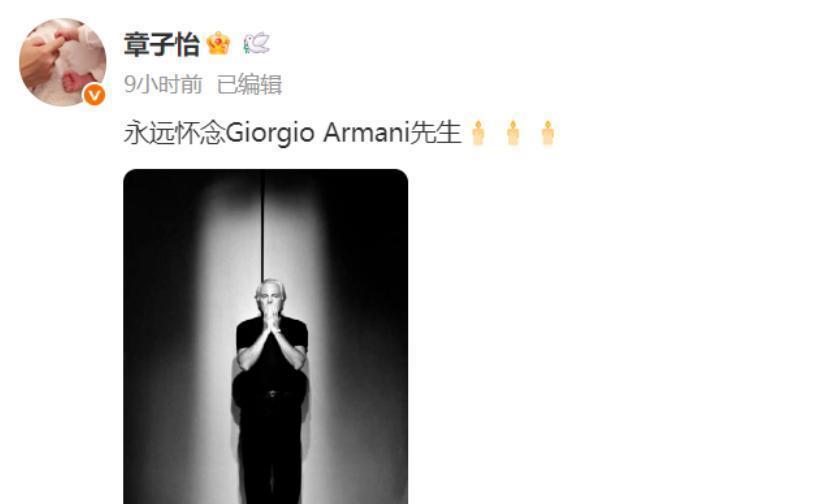View edit history via 已编辑 label
This screenshot has width=831, height=504.
tap(249, 84)
